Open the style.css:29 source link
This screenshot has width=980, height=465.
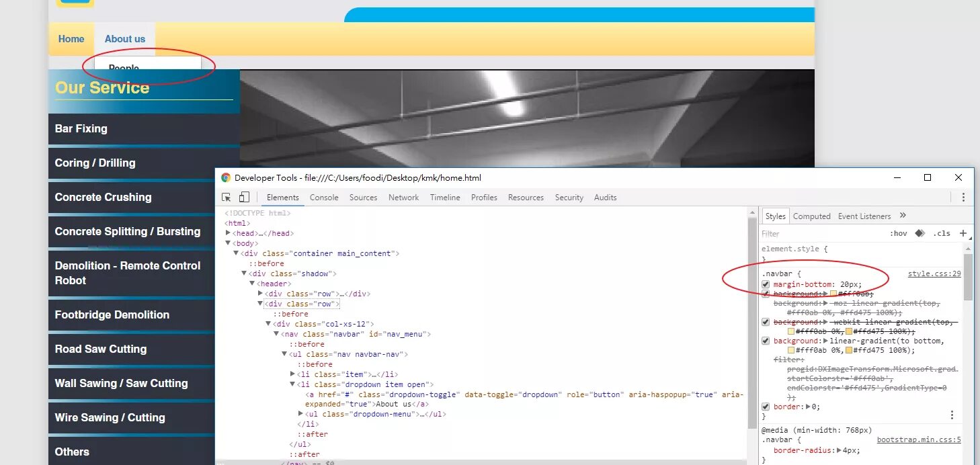(934, 273)
